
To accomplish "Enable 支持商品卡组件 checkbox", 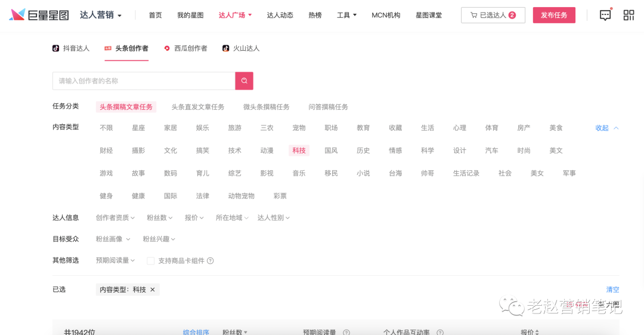I will 151,260.
